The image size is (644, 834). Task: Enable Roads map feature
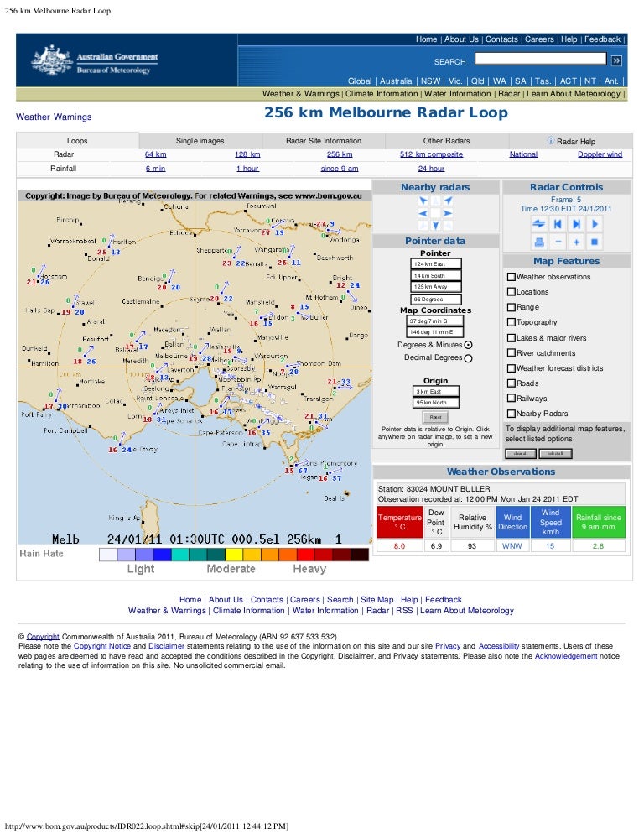click(x=511, y=383)
